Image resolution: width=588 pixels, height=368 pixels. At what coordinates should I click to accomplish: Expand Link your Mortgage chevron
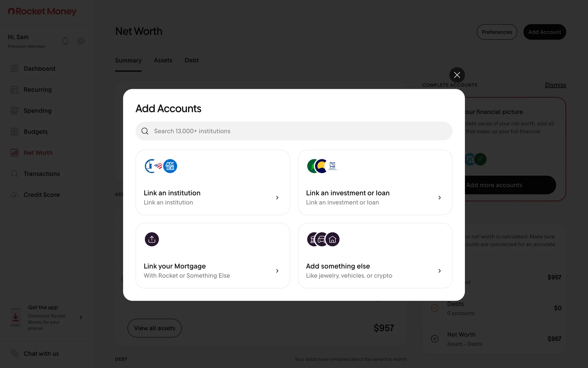[277, 271]
